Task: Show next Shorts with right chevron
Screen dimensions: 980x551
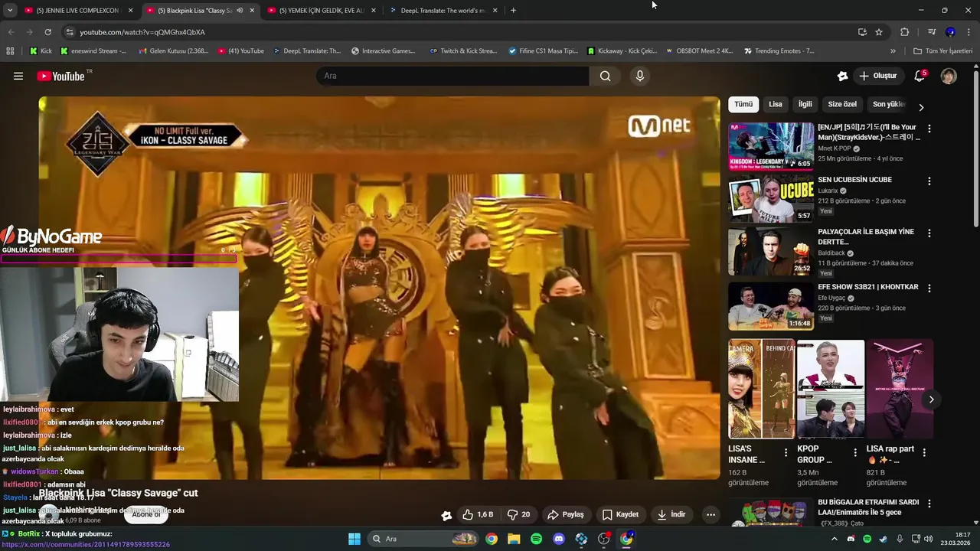Action: [x=931, y=399]
